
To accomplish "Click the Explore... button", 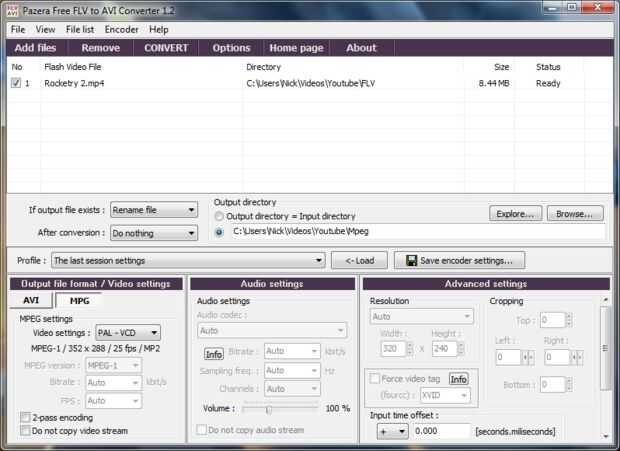I will point(515,214).
